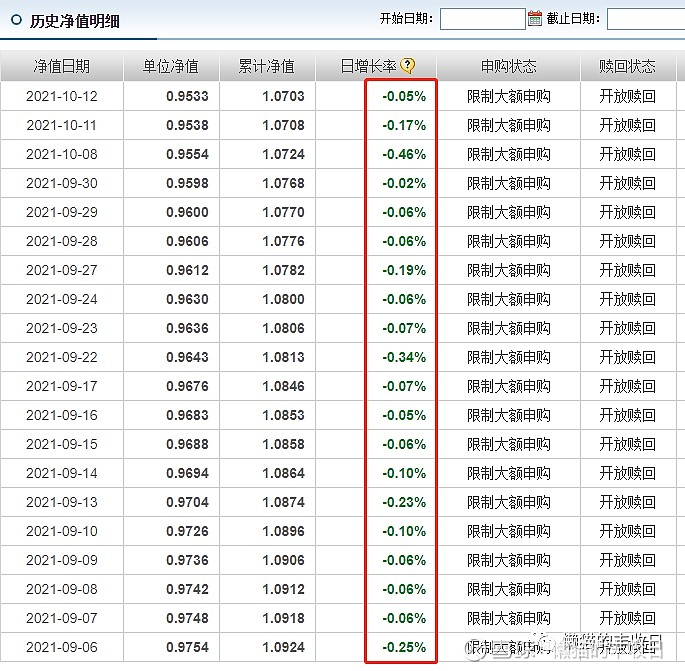685x671 pixels.
Task: Select date cell 2021-09-17
Action: (x=62, y=386)
